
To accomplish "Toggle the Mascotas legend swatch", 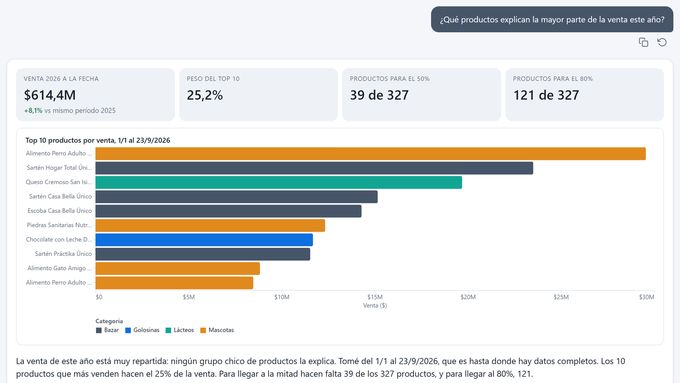I will click(x=203, y=330).
